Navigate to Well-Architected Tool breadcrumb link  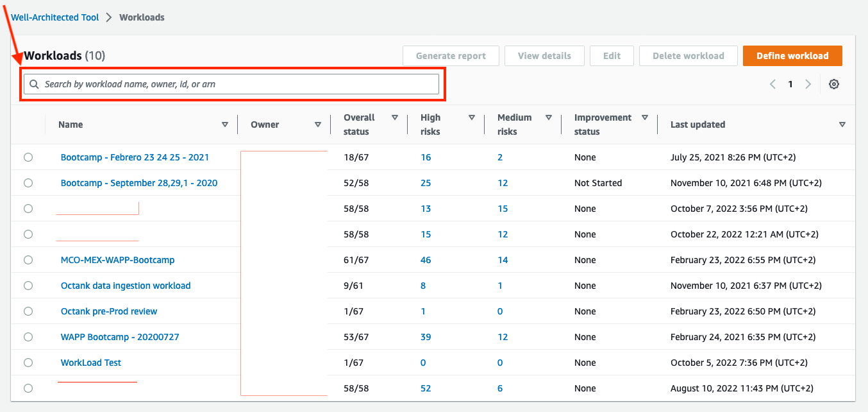click(x=54, y=17)
